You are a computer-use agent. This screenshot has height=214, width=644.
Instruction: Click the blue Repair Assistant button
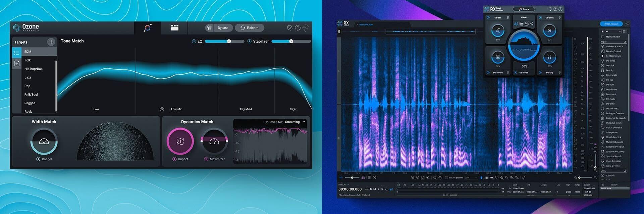click(611, 24)
